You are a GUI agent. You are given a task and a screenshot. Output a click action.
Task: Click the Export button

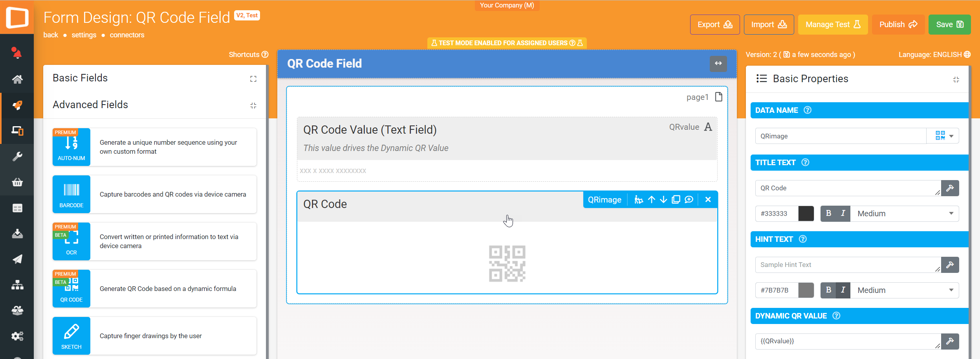(x=715, y=24)
